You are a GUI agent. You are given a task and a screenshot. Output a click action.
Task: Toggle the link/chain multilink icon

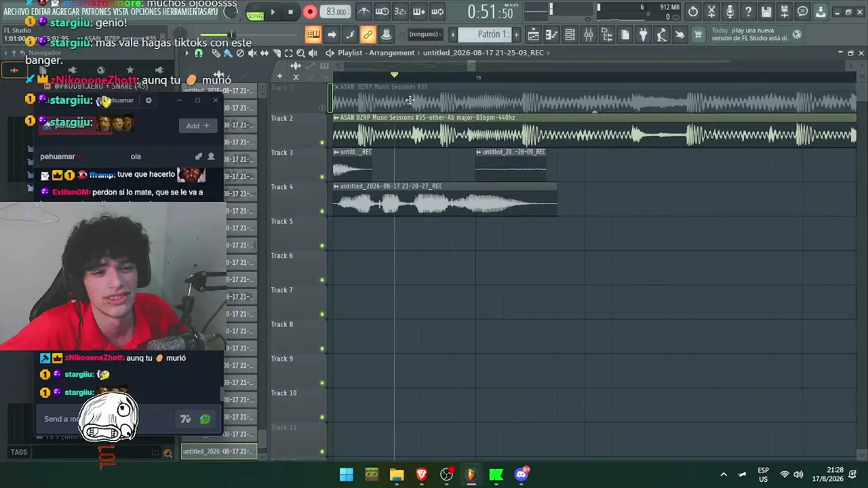368,35
